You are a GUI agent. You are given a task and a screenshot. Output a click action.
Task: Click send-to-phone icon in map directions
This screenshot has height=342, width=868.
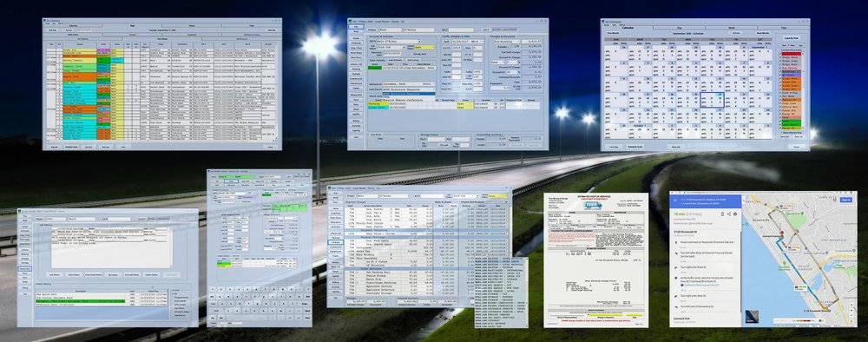click(722, 214)
